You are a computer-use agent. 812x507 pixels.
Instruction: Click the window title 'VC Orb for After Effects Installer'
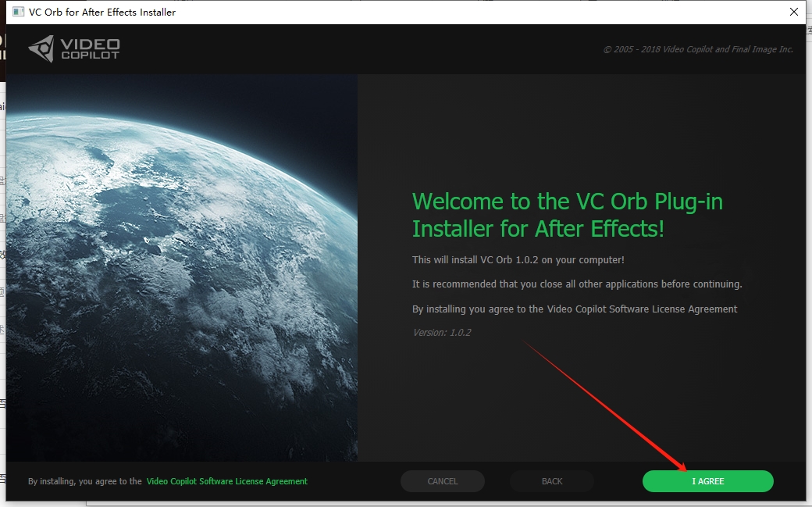click(102, 12)
